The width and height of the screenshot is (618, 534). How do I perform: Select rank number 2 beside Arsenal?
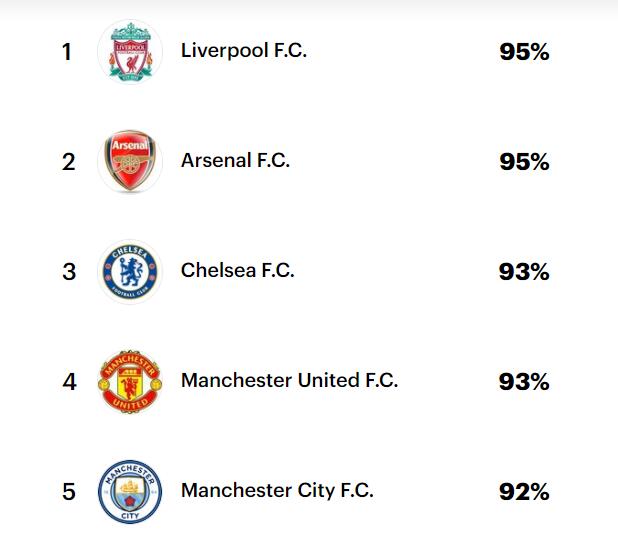click(x=69, y=162)
